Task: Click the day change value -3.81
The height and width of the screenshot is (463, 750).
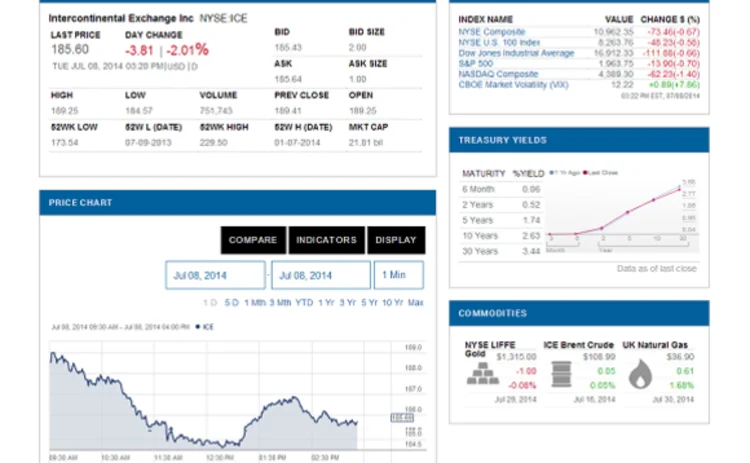Action: [x=139, y=50]
